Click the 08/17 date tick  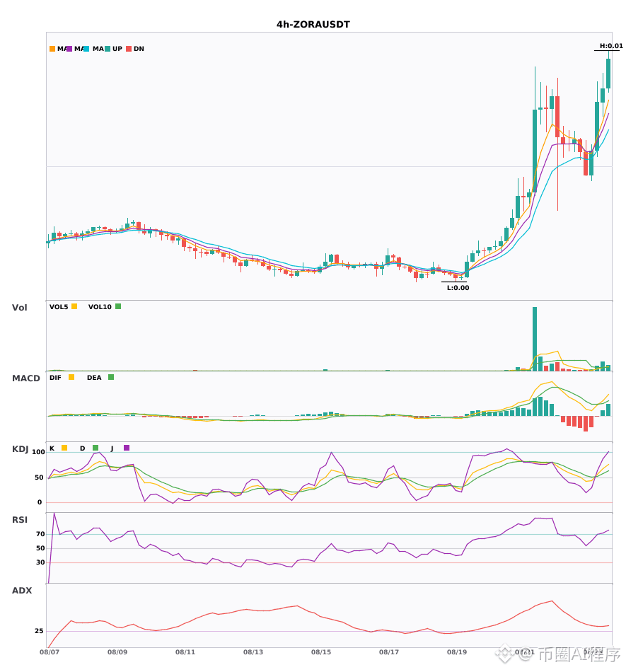388,652
